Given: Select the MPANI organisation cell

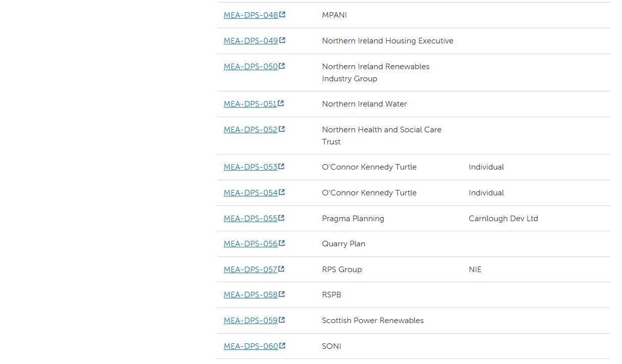Looking at the screenshot, I should click(334, 15).
